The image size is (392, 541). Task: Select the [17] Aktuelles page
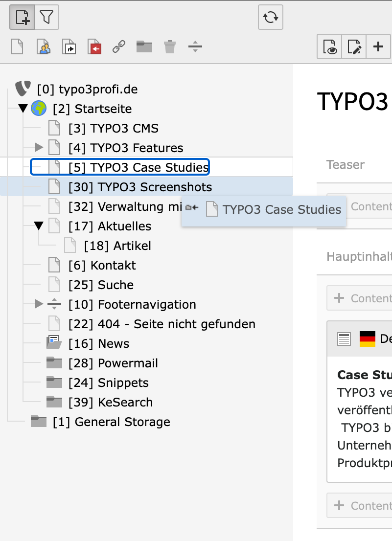[x=110, y=226]
